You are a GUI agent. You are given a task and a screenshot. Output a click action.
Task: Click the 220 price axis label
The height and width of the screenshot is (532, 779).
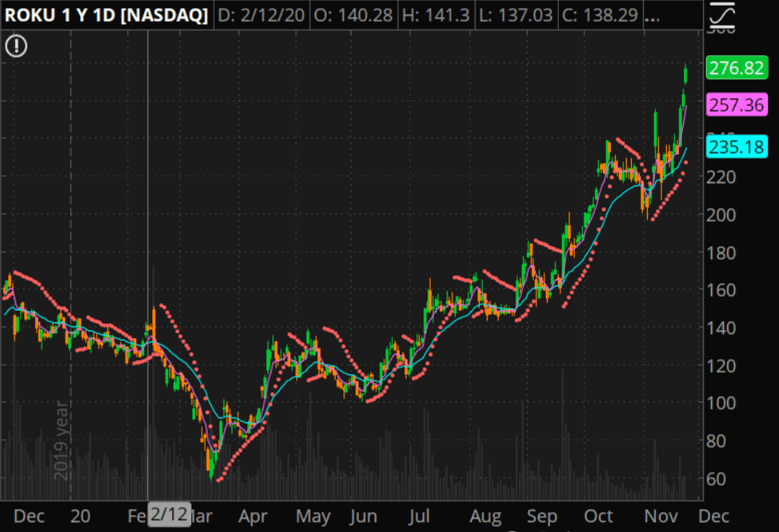click(721, 177)
